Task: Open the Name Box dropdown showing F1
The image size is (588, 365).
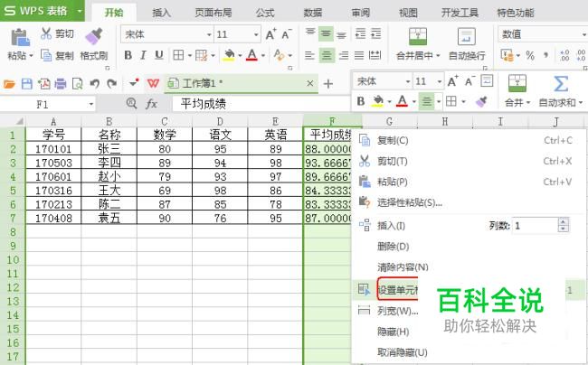Action: tap(90, 104)
